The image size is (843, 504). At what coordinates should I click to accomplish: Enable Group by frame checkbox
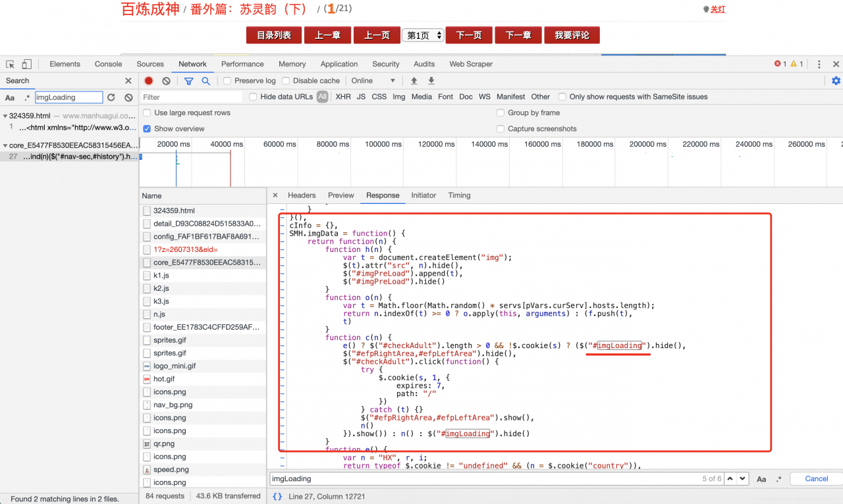point(501,113)
